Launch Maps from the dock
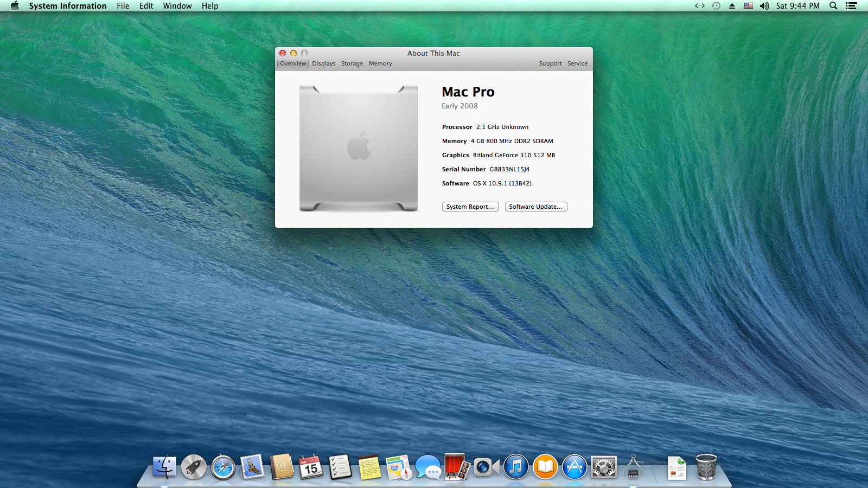Image resolution: width=868 pixels, height=488 pixels. (x=399, y=467)
